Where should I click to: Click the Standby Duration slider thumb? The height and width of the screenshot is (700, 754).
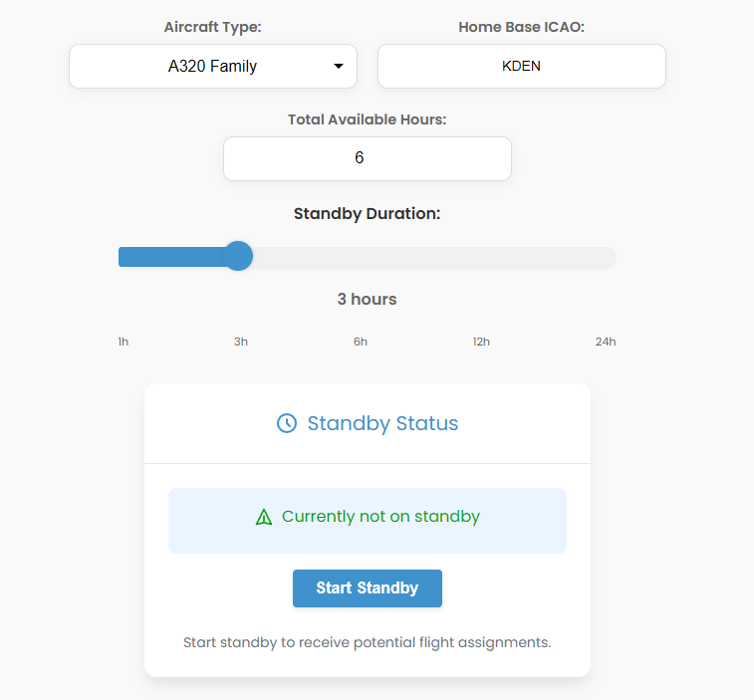237,256
